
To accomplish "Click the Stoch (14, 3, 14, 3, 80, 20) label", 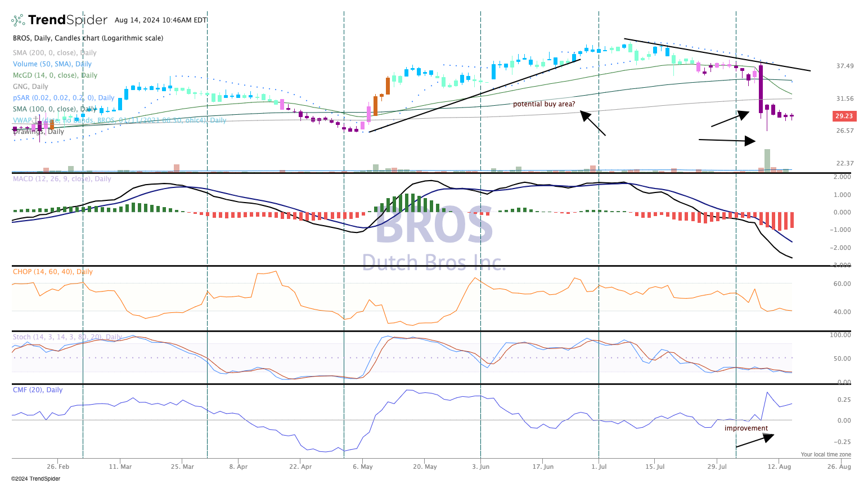I will tap(68, 337).
